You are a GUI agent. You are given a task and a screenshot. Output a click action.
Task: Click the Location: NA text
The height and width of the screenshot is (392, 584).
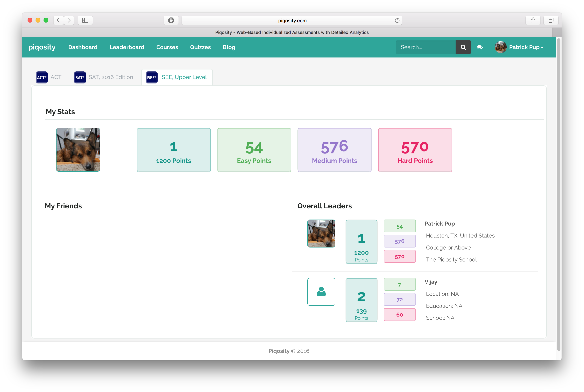coord(442,294)
